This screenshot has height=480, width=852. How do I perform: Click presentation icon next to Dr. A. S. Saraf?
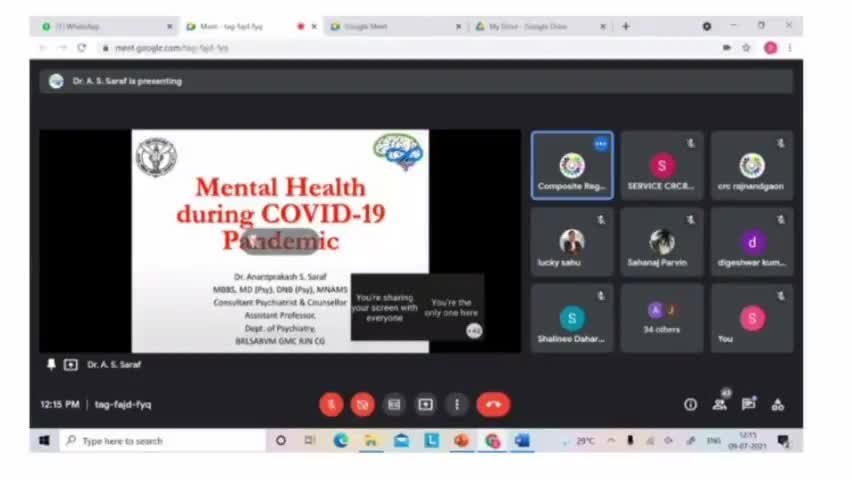coord(71,365)
